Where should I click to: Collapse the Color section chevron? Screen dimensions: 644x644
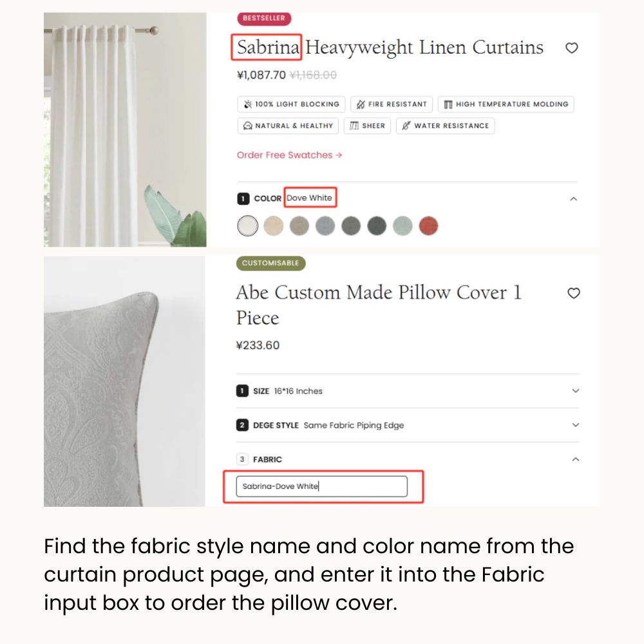tap(574, 199)
